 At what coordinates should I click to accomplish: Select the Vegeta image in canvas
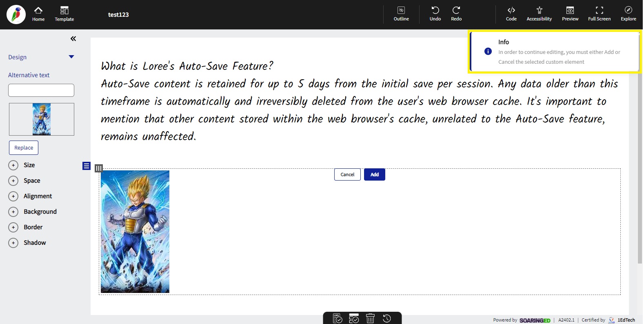click(135, 232)
